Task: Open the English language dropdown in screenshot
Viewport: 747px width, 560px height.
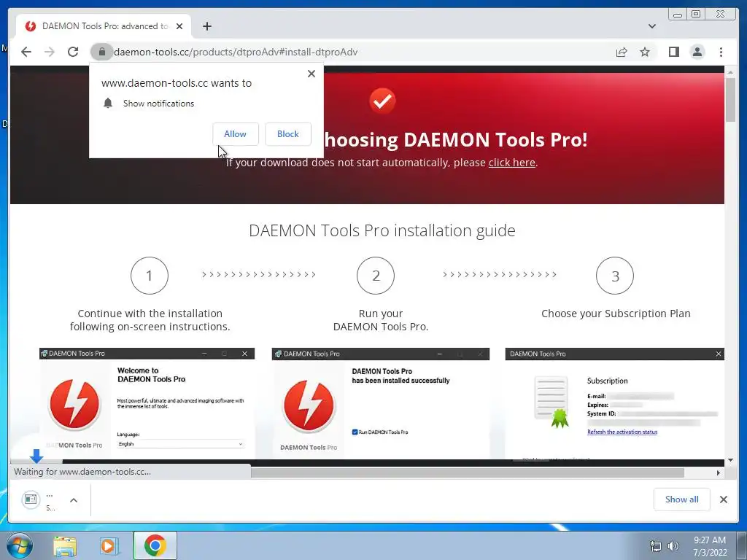Action: pos(181,444)
